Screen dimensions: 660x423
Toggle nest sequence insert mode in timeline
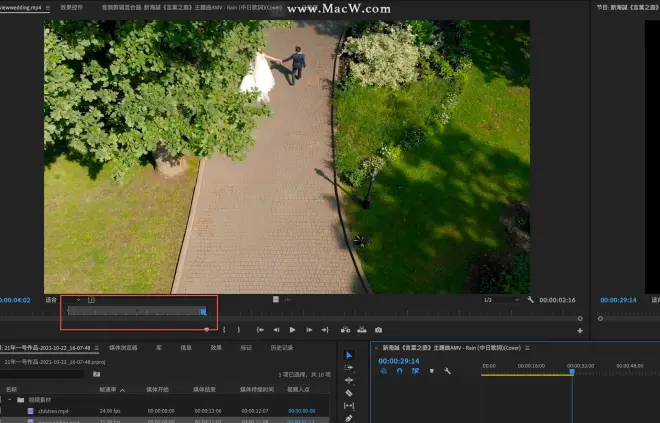[x=383, y=371]
